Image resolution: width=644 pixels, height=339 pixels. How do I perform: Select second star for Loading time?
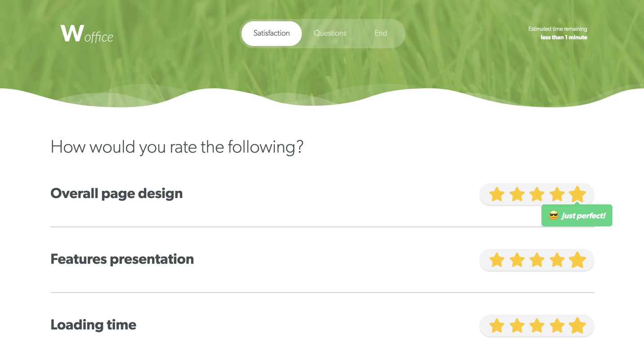[x=517, y=325]
